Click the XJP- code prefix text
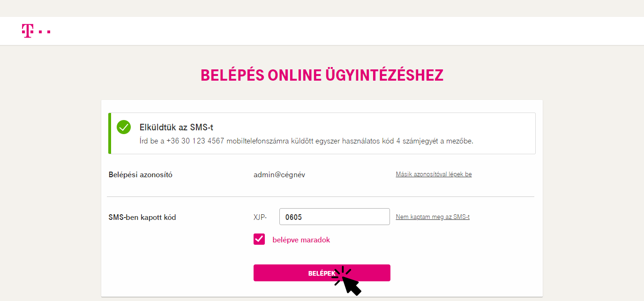Viewport: 644px width, 301px height. click(260, 217)
